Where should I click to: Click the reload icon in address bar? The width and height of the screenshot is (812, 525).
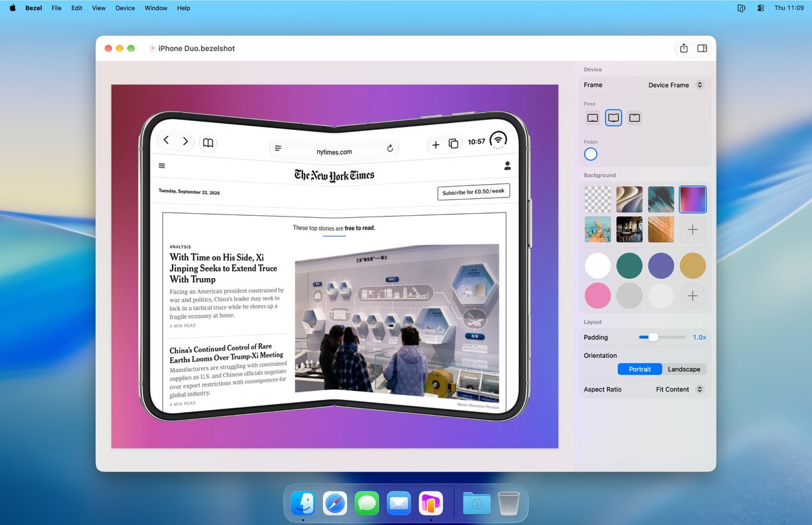point(390,148)
